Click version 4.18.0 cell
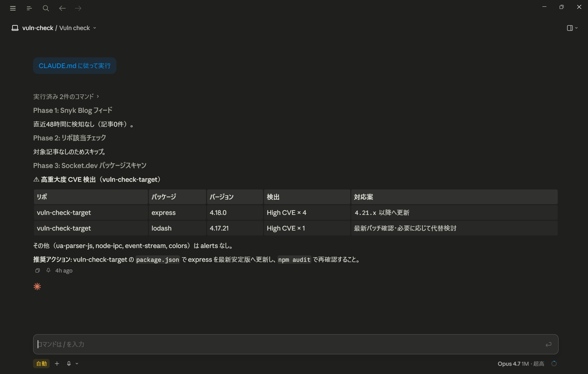The height and width of the screenshot is (374, 588). 235,212
